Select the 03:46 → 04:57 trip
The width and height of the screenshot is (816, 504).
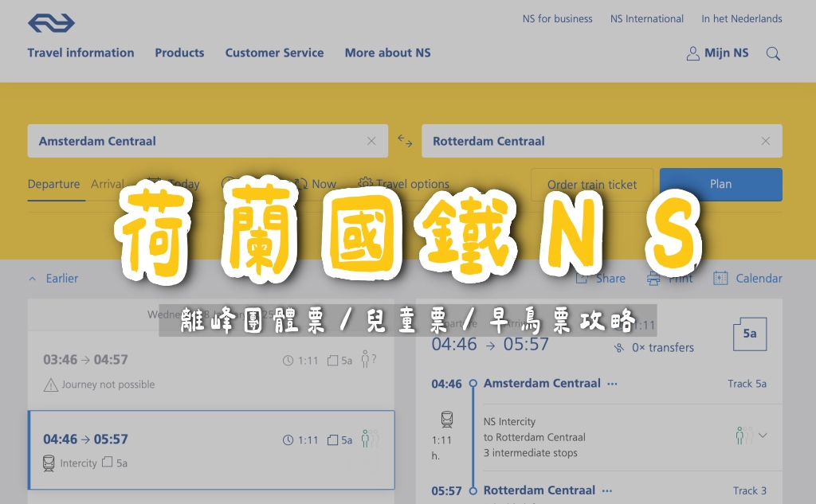pyautogui.click(x=210, y=370)
